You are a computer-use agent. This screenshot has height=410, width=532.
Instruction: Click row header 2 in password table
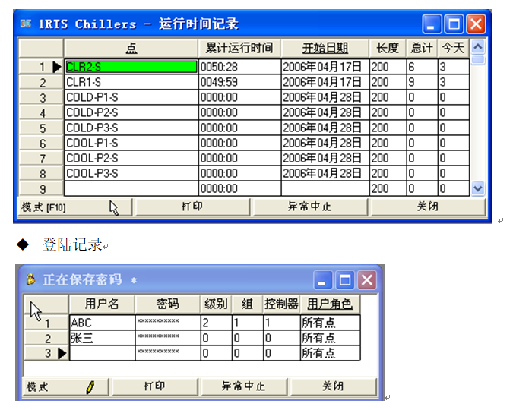pos(46,338)
